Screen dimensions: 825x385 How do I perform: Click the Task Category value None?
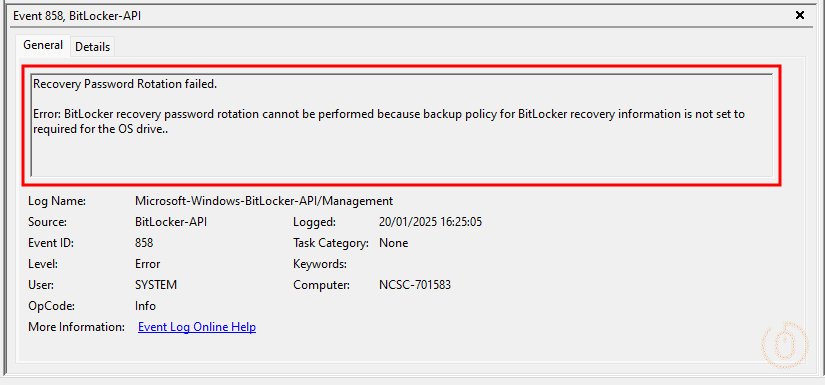click(x=393, y=243)
